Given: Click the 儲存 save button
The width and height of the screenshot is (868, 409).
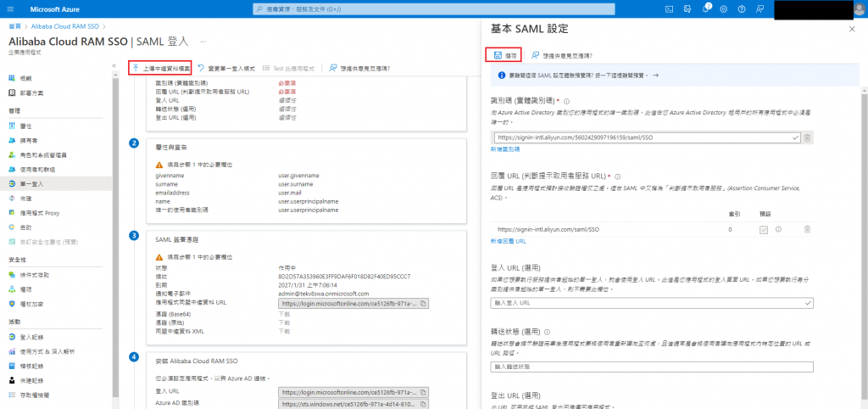Looking at the screenshot, I should (x=504, y=55).
